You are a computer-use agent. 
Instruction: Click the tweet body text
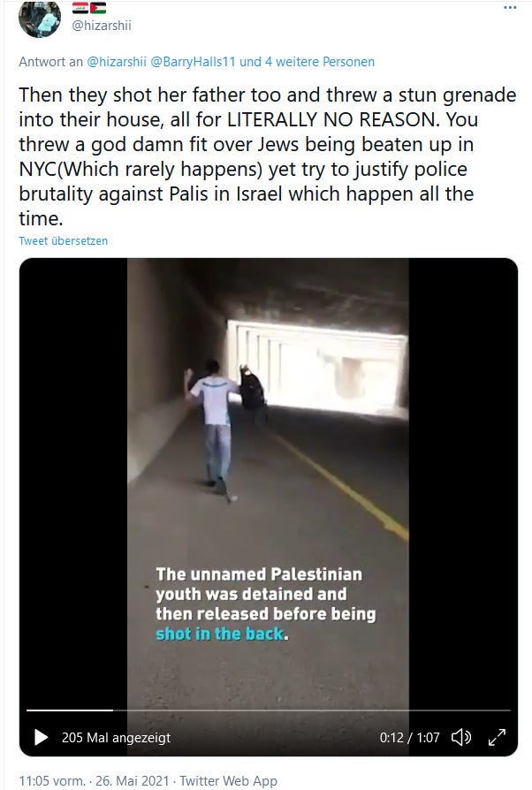pyautogui.click(x=268, y=156)
